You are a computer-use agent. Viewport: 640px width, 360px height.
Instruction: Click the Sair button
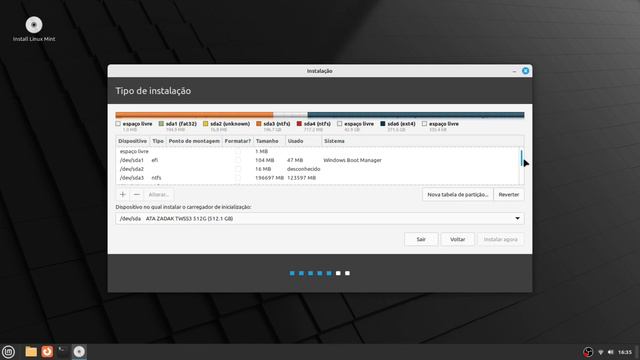(421, 239)
